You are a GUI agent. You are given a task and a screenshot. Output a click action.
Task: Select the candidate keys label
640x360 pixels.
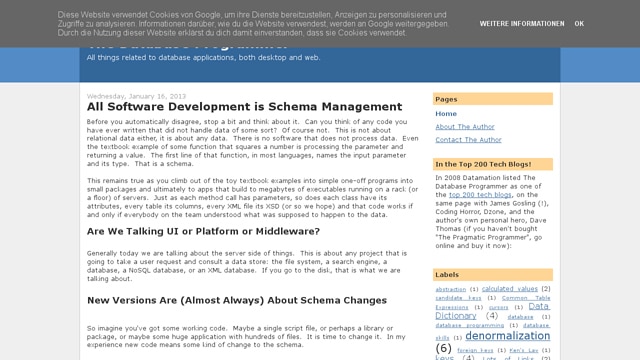coord(458,298)
